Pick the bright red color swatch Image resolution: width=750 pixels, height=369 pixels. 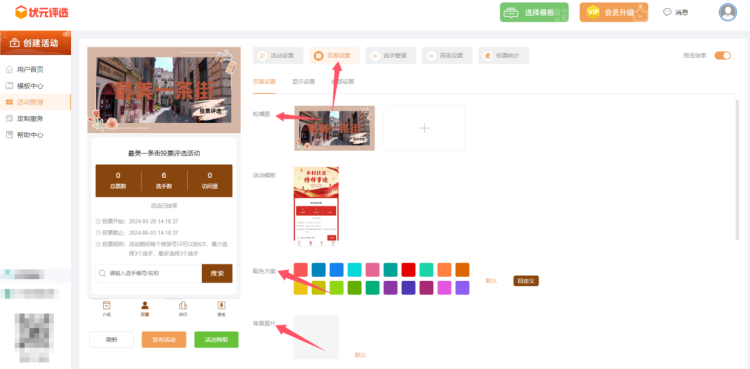(408, 270)
